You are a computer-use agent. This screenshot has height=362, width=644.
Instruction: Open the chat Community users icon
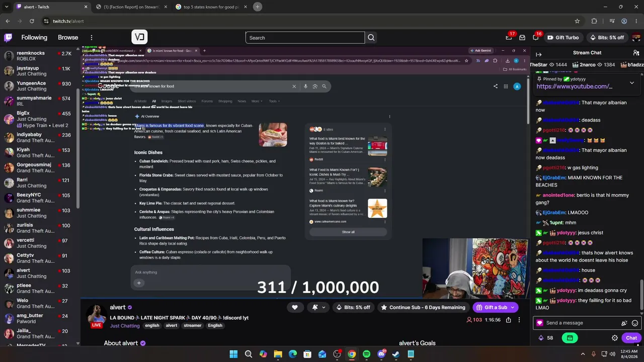pos(636,53)
